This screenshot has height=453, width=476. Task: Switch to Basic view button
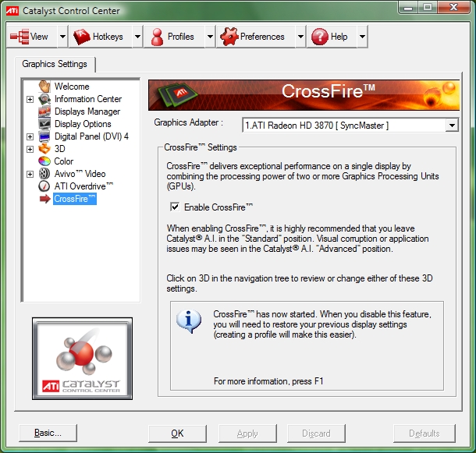(48, 433)
